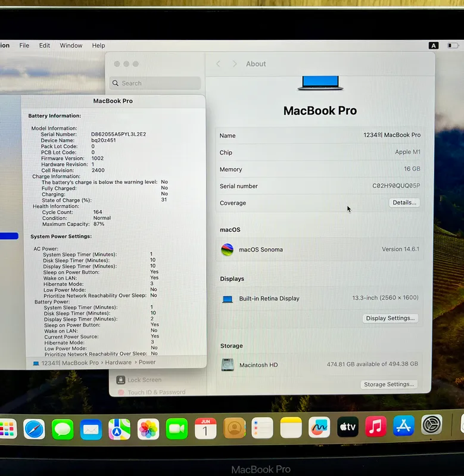Viewport: 464px width, 476px height.
Task: Select Touch ID & Password in sidebar
Action: (157, 392)
